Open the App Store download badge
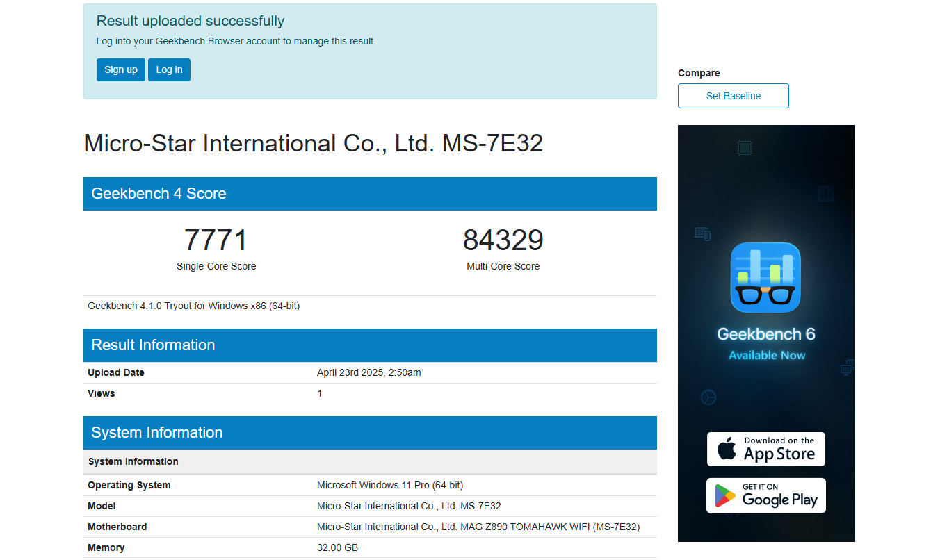This screenshot has width=940, height=560. click(766, 449)
